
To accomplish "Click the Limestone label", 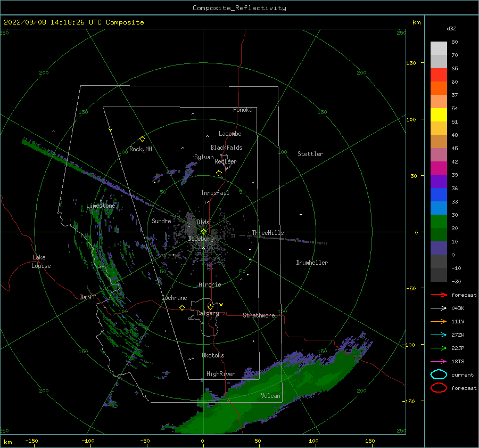I will tap(101, 206).
